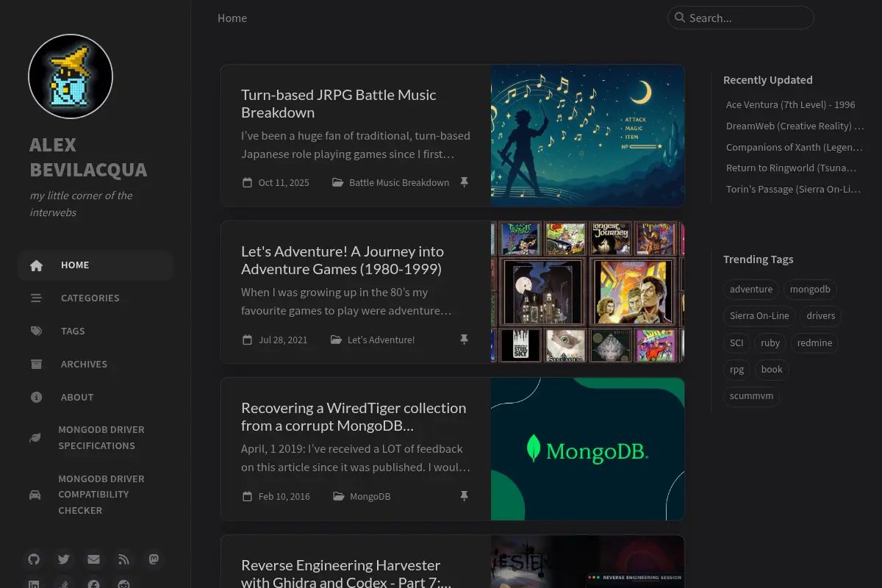Click the email envelope icon
This screenshot has height=588, width=882.
pos(93,559)
